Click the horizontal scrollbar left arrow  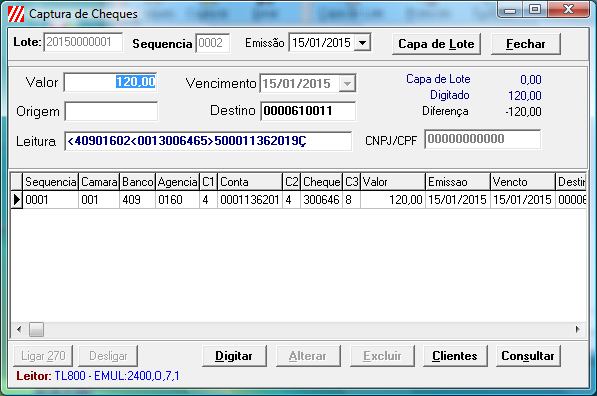(19, 329)
